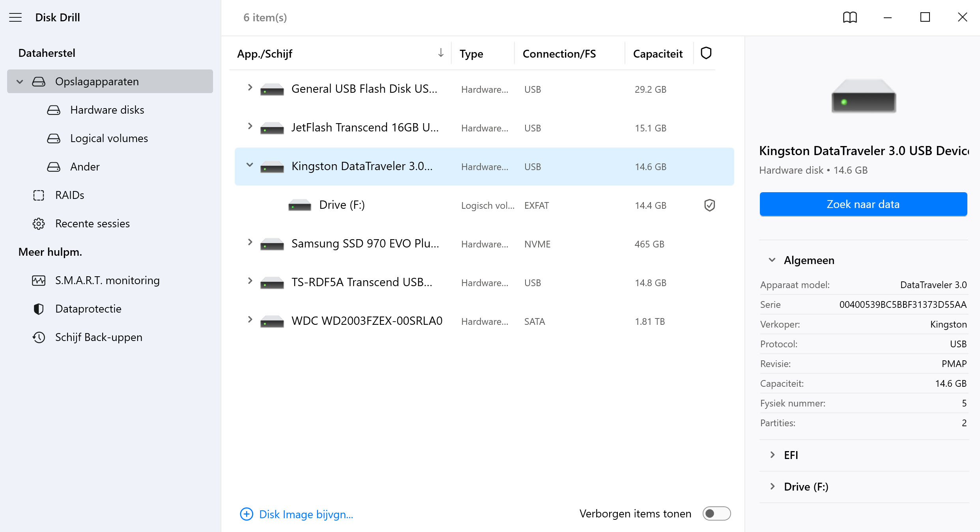Select the Drive (F:) volume row
The image size is (980, 532).
click(x=484, y=205)
